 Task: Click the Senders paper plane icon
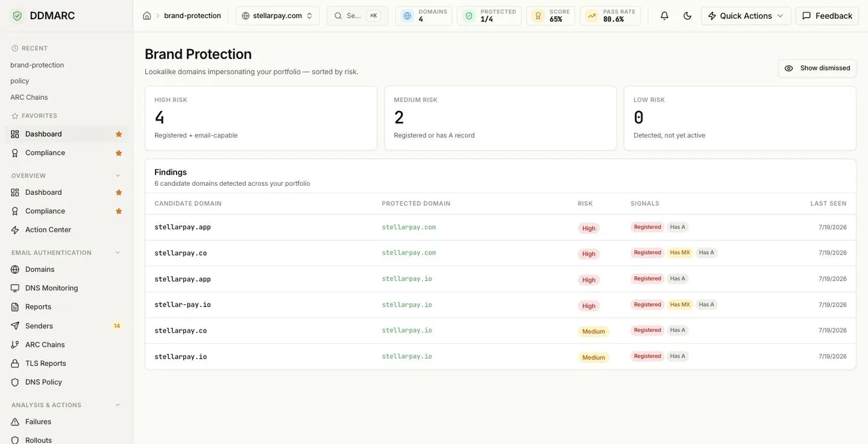[15, 326]
